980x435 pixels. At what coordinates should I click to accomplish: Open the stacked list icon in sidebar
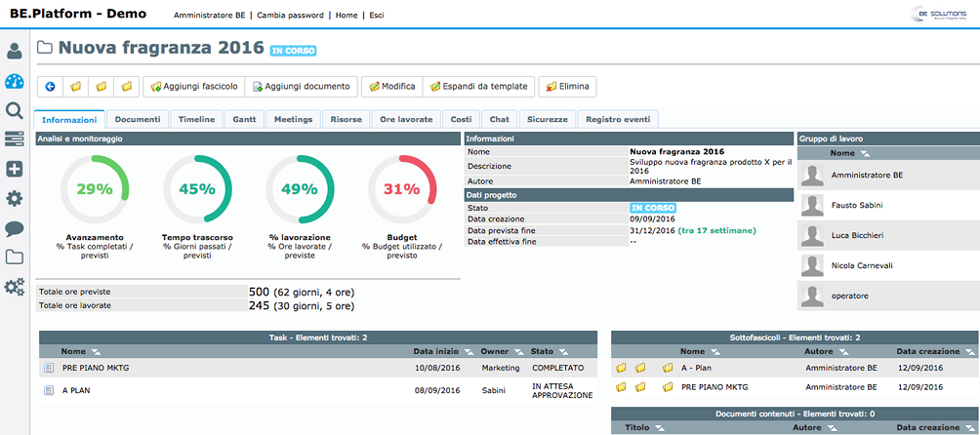point(14,139)
